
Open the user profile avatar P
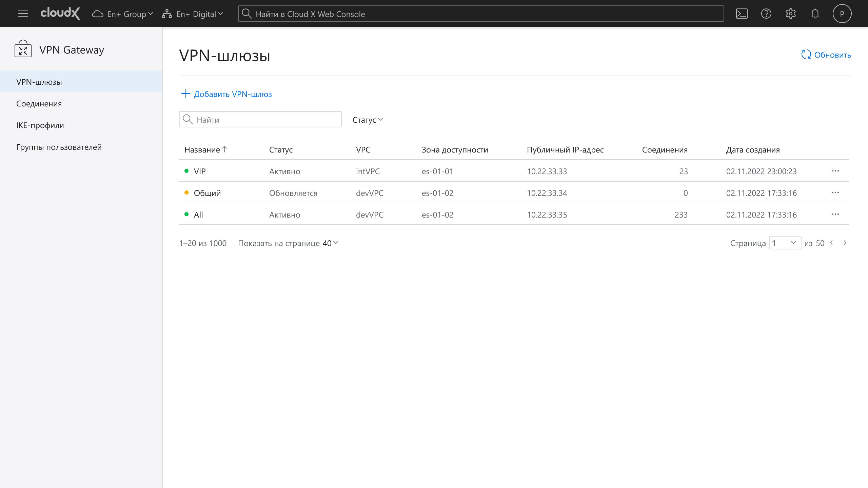click(842, 14)
